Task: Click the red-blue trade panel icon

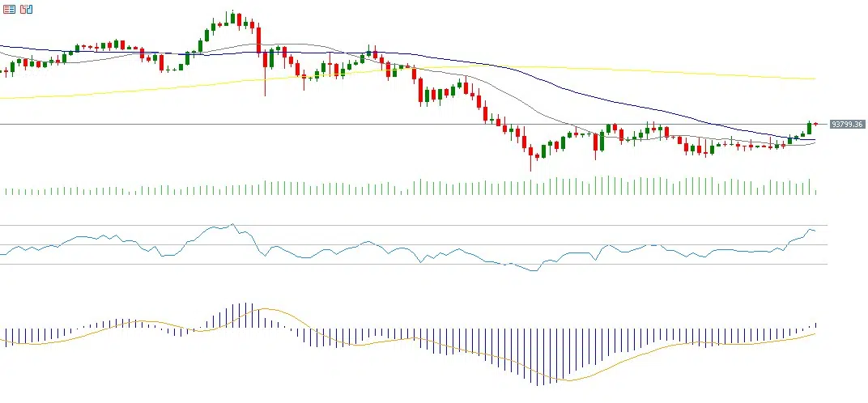Action: coord(9,10)
